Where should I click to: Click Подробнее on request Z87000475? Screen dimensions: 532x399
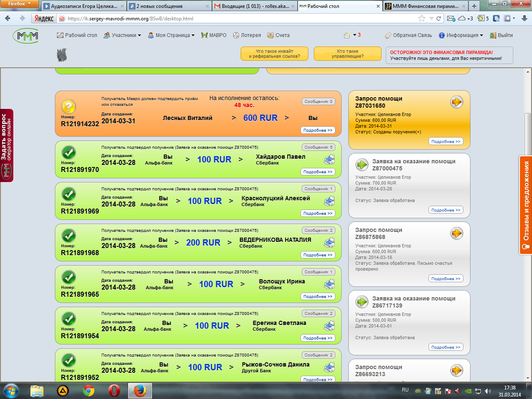click(x=446, y=210)
